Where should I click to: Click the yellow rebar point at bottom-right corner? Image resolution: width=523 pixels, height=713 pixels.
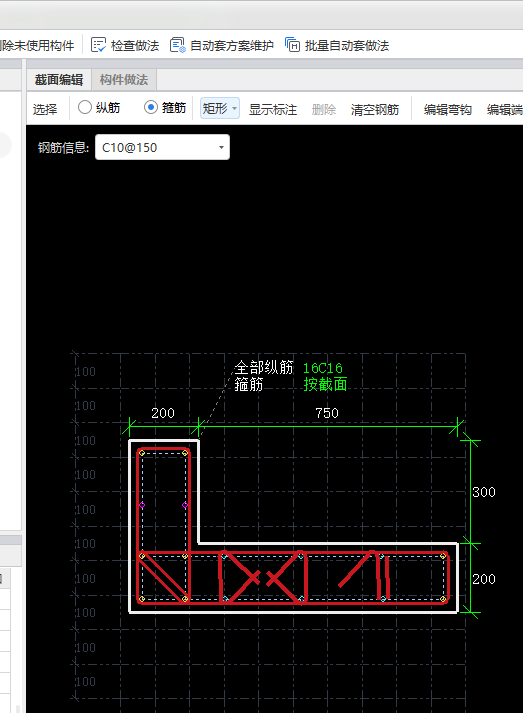pos(443,599)
